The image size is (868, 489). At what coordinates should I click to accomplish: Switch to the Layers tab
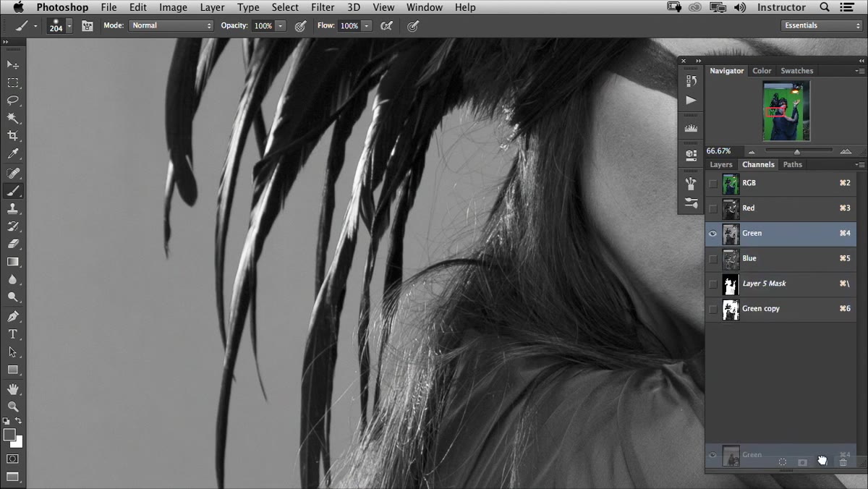(x=721, y=165)
